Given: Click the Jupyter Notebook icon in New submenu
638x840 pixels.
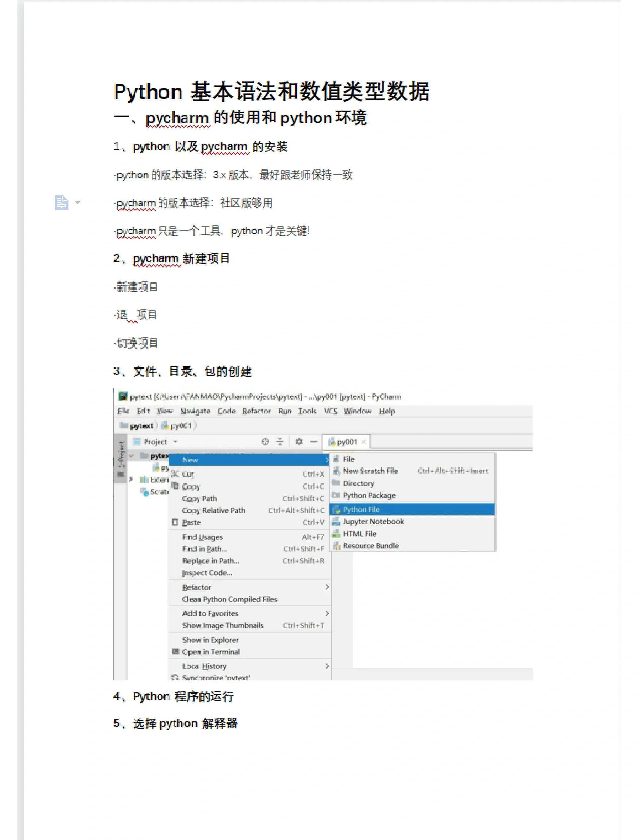Looking at the screenshot, I should point(336,521).
